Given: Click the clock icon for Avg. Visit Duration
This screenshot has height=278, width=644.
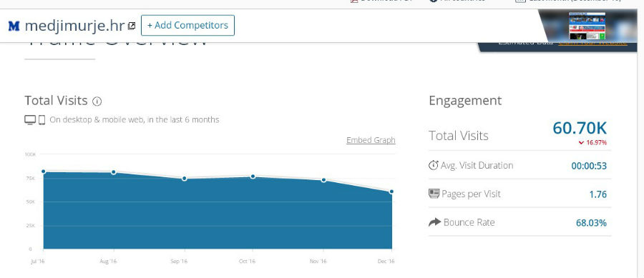Looking at the screenshot, I should (x=434, y=165).
